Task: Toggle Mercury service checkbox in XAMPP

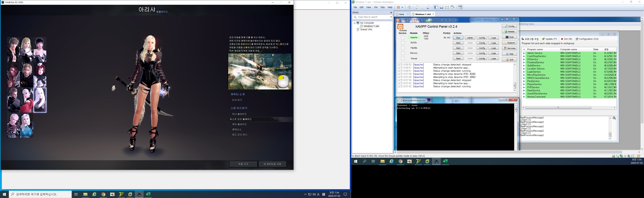Action: coord(403,53)
